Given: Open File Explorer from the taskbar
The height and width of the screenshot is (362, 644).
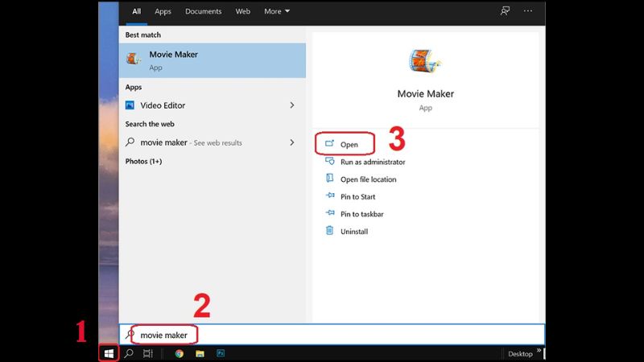Looking at the screenshot, I should 200,353.
